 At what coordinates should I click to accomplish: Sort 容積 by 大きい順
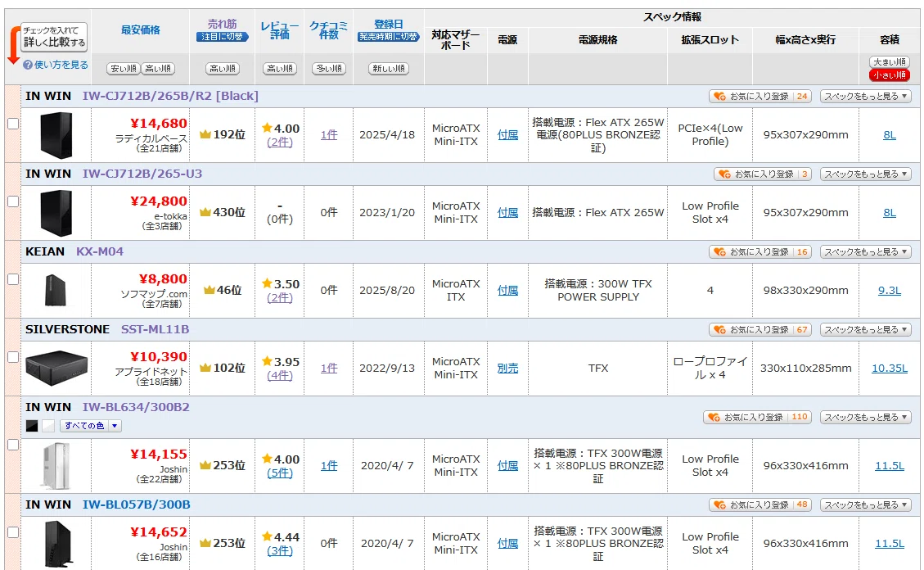[x=890, y=62]
